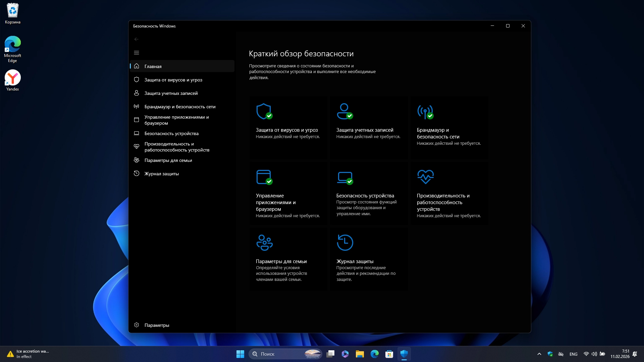Open device security laptop tile icon

pos(344,177)
